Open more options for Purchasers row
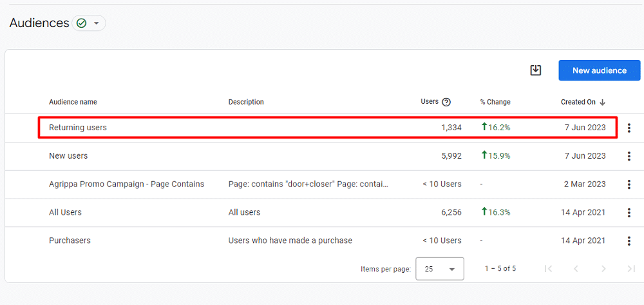 [x=629, y=241]
